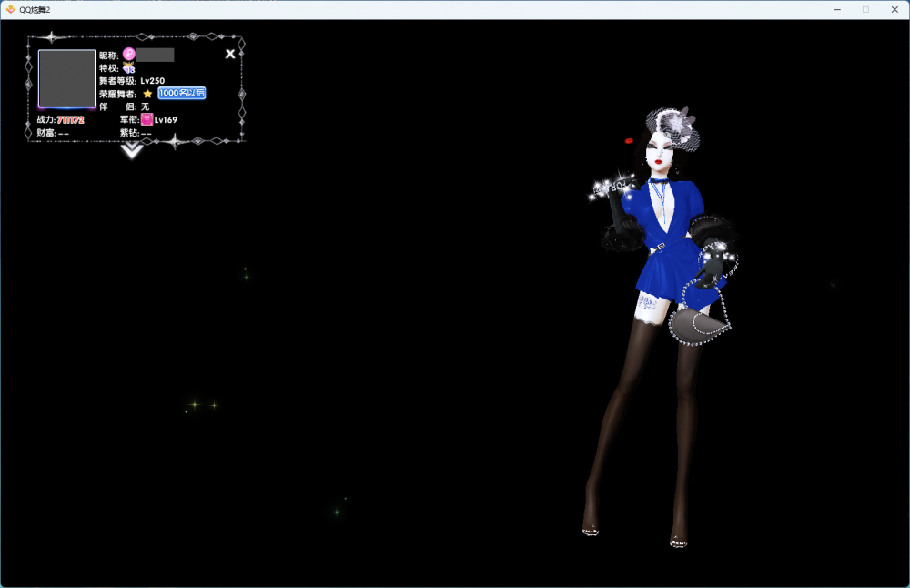Click the rank level 'Lv169' text
Screen dimensions: 910x588
[x=166, y=119]
